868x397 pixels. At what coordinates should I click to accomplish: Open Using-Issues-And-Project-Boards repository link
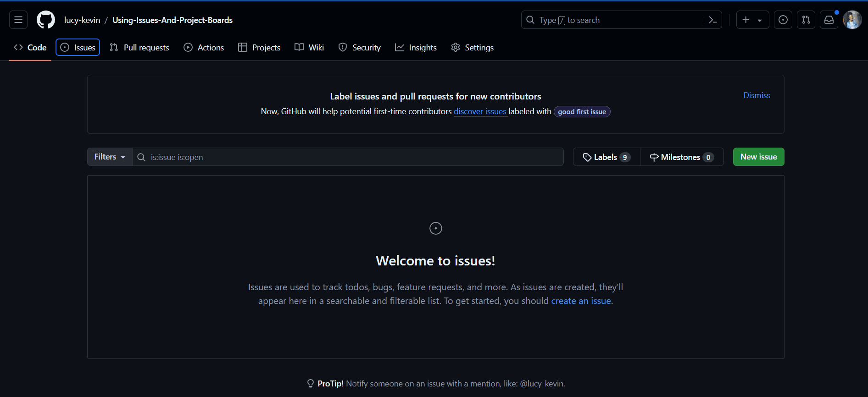(x=172, y=20)
